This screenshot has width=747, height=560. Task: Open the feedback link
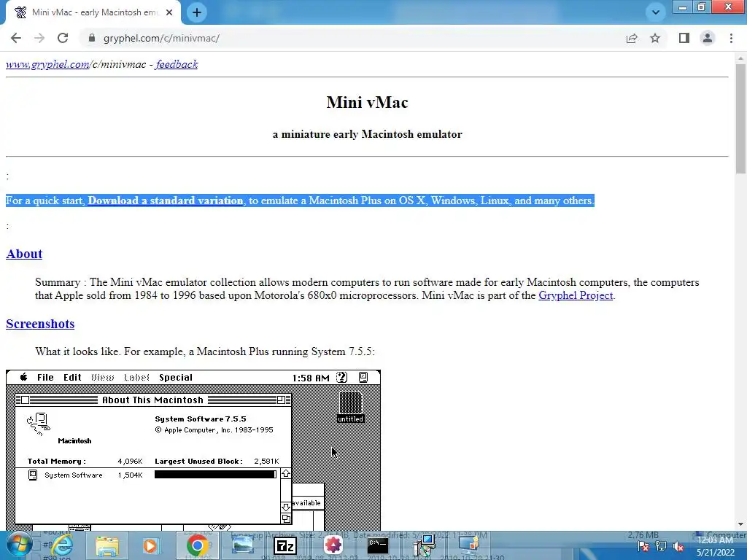(x=177, y=64)
